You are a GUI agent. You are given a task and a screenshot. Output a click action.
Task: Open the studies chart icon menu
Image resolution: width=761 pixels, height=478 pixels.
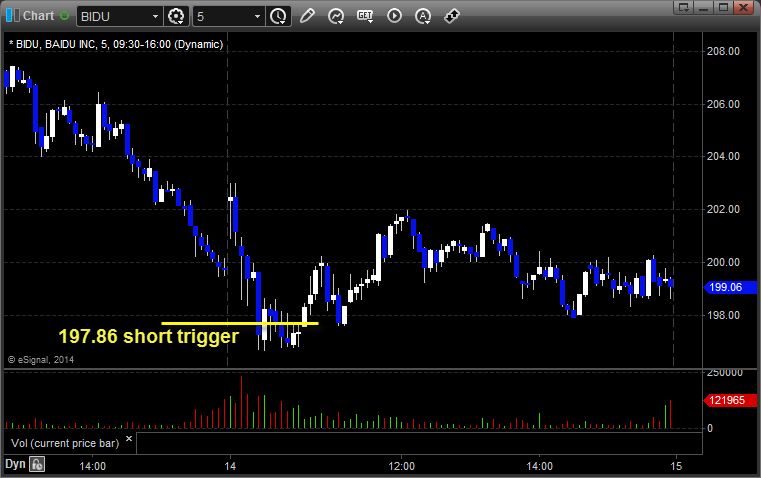(x=336, y=16)
